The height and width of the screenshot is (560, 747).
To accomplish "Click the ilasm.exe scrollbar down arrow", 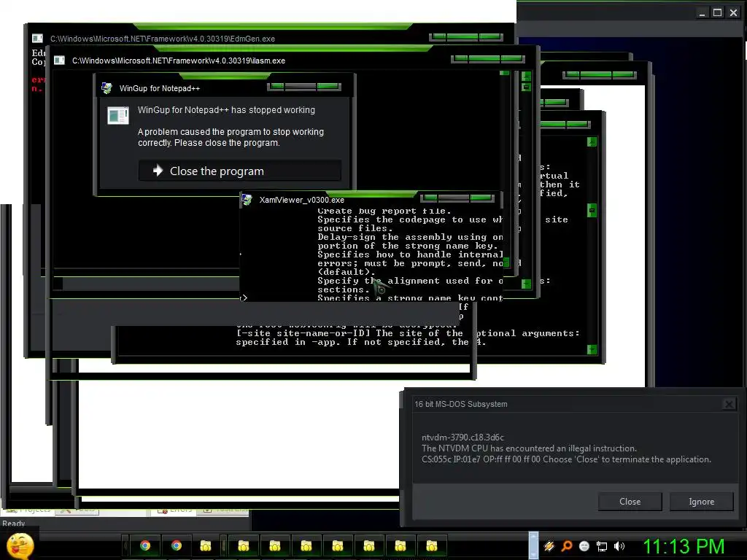I will point(526,284).
